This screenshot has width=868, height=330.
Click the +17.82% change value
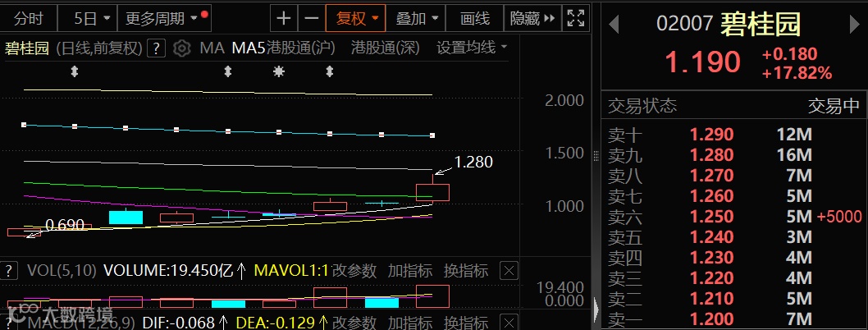797,73
